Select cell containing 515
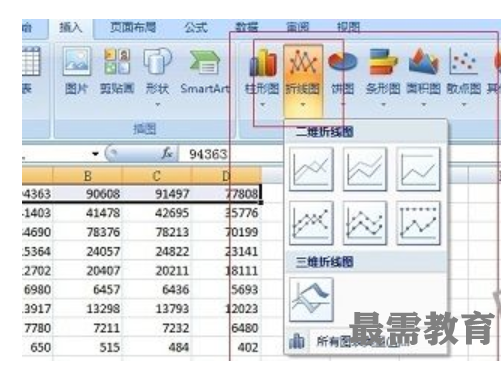The width and height of the screenshot is (501, 368). tap(87, 348)
